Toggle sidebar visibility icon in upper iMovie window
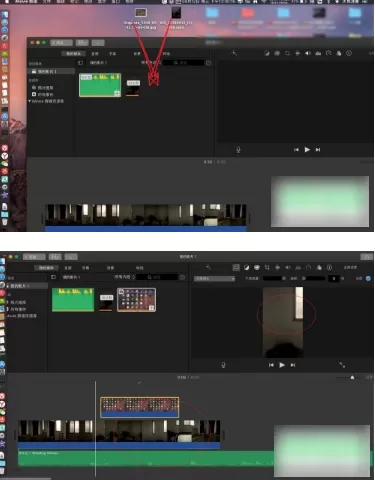The width and height of the screenshot is (375, 480). pos(80,63)
